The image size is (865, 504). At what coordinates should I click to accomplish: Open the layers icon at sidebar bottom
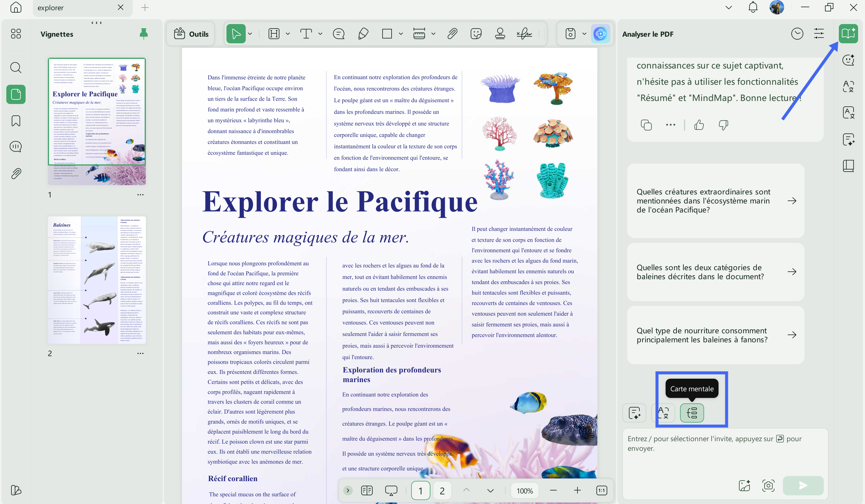pyautogui.click(x=16, y=490)
